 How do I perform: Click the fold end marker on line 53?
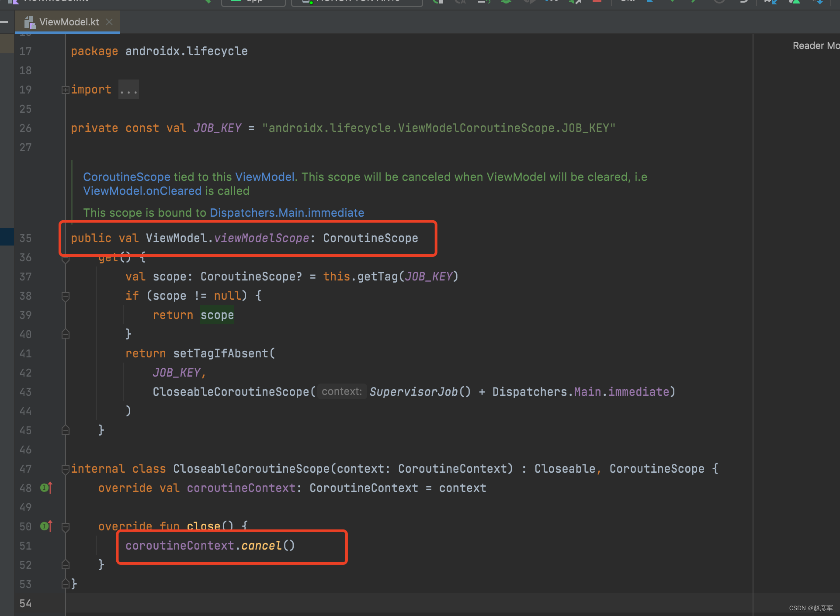[x=66, y=584]
